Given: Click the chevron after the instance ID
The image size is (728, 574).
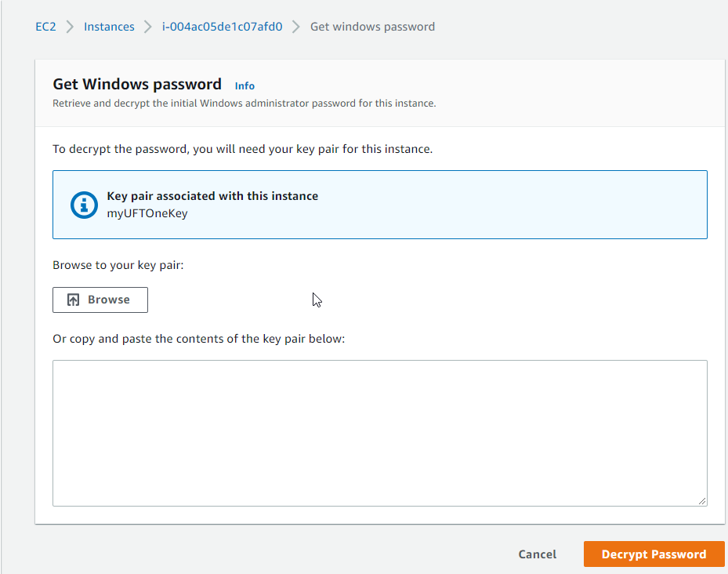Looking at the screenshot, I should 295,27.
